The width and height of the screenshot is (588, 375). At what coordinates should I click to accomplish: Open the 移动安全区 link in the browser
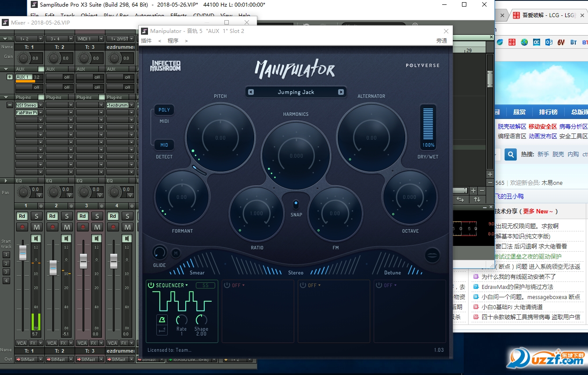pyautogui.click(x=542, y=126)
